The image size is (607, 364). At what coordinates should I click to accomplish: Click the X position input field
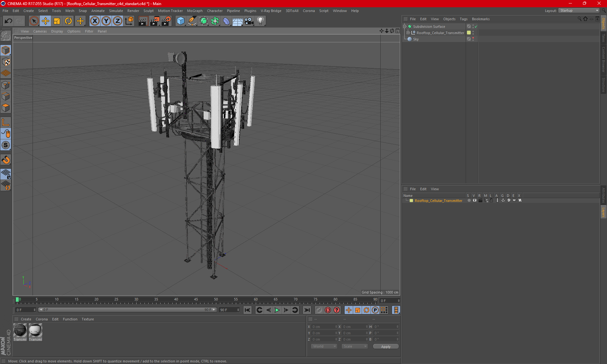pos(324,327)
